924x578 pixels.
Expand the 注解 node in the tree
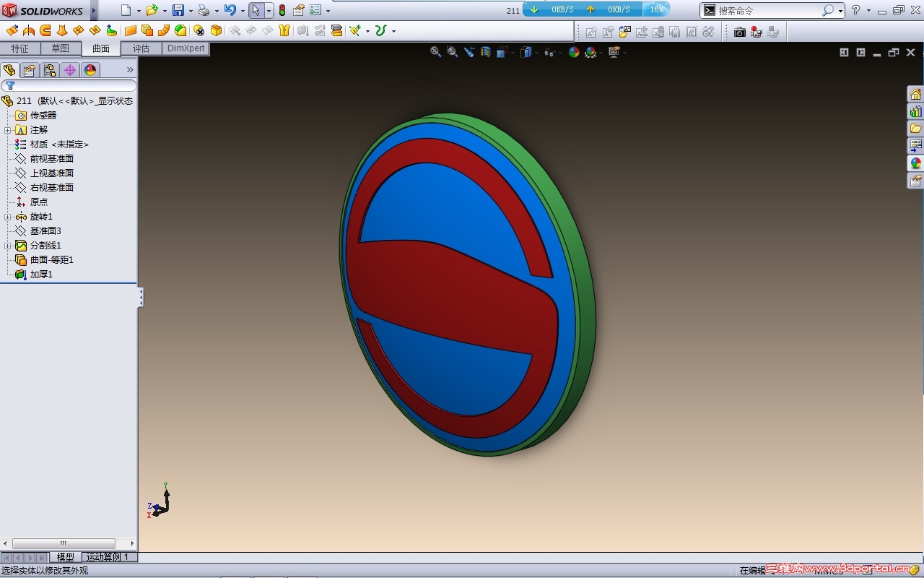(7, 130)
